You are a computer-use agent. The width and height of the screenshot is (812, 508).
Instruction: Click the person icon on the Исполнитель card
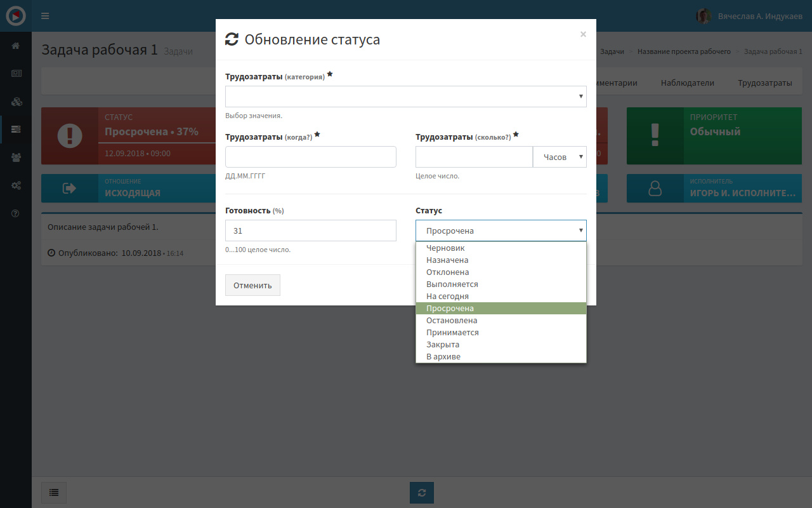[x=655, y=188]
